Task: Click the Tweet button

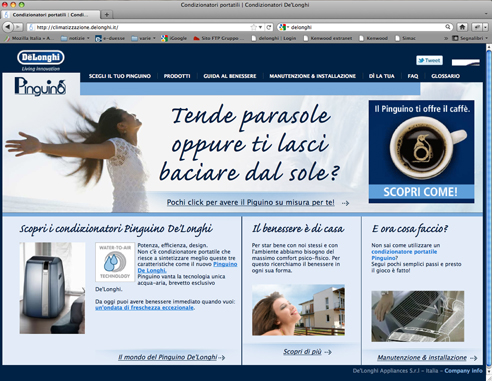Action: pos(429,60)
